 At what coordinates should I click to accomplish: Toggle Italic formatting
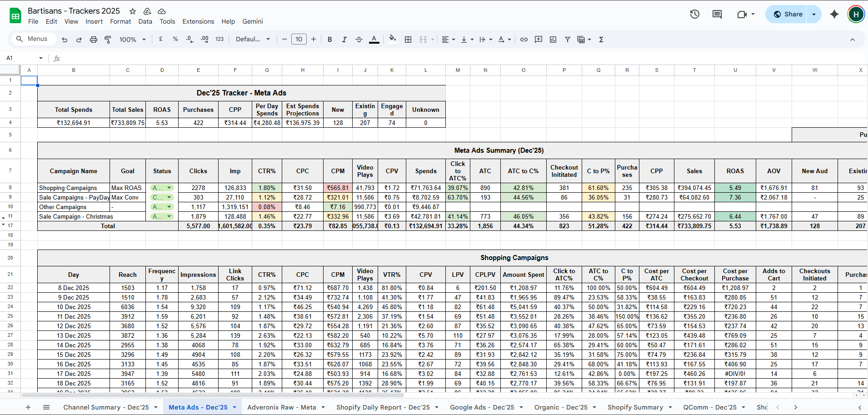pyautogui.click(x=344, y=40)
